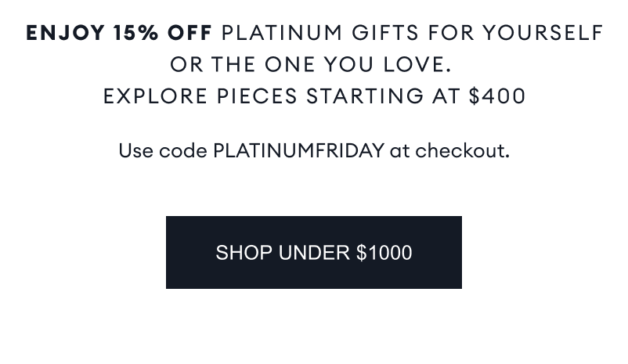Click the EXPLORE PIECES STARTING AT $400 line

click(314, 96)
